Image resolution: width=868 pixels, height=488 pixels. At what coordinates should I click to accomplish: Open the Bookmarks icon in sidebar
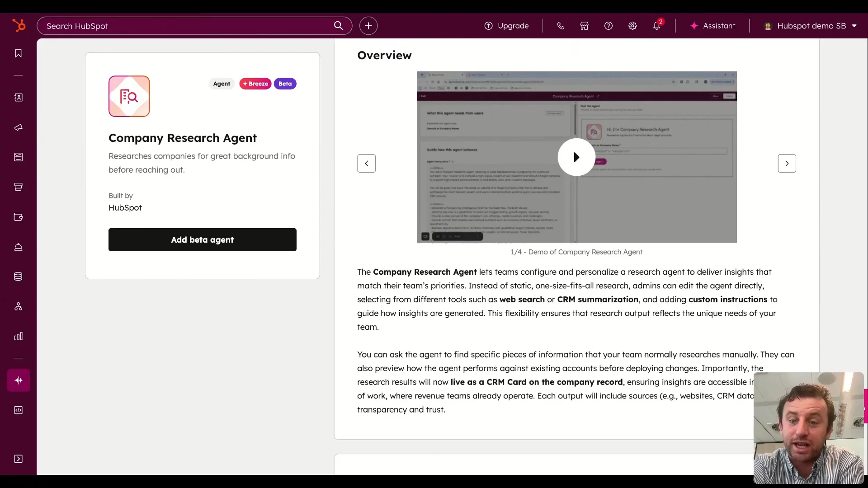[x=18, y=53]
